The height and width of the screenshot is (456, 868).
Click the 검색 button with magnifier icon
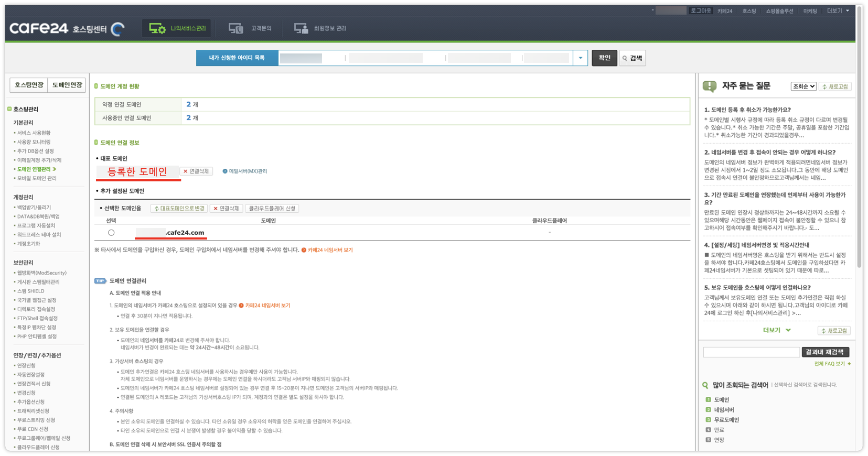[x=633, y=58]
